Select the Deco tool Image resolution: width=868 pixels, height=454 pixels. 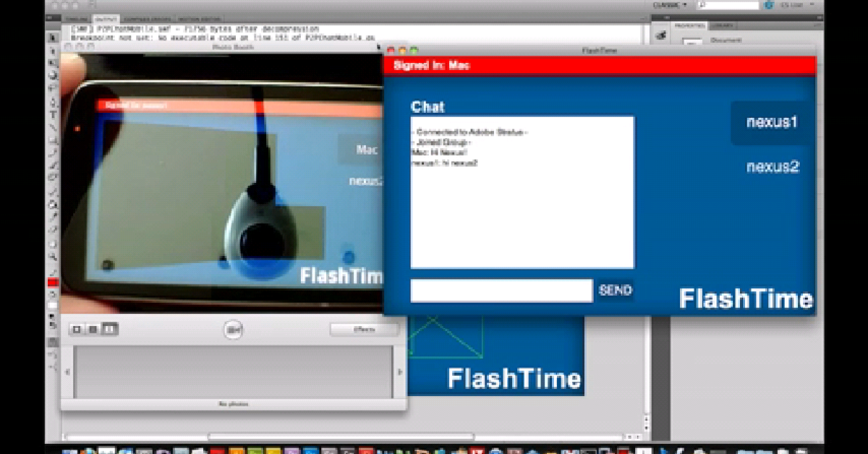(53, 177)
